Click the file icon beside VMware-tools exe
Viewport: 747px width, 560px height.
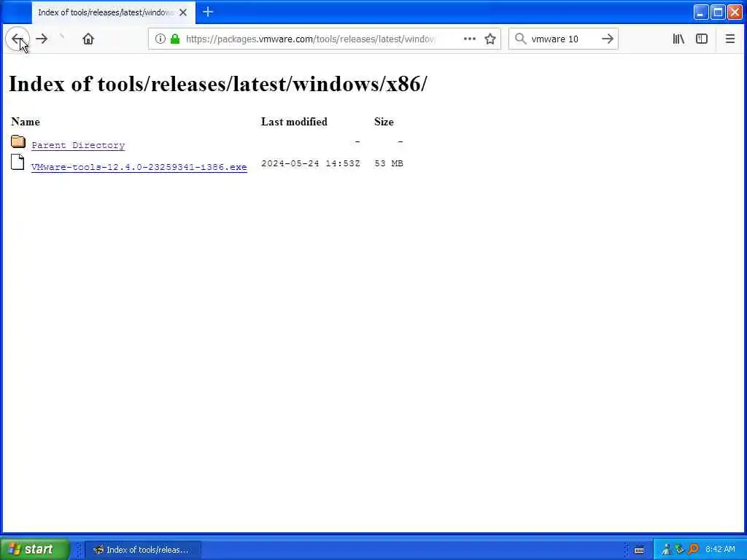18,162
